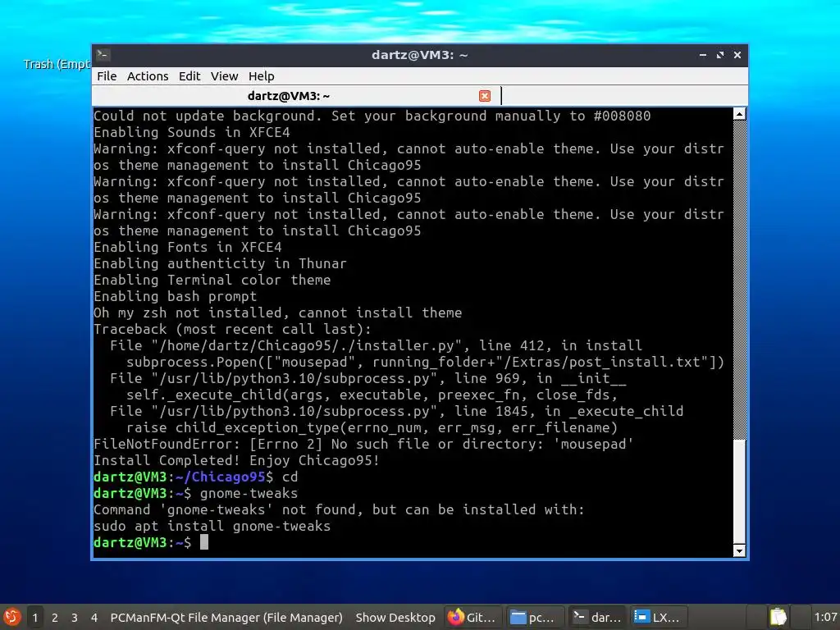Click the scrollbar up arrow in the terminal
The height and width of the screenshot is (630, 840).
[x=739, y=114]
